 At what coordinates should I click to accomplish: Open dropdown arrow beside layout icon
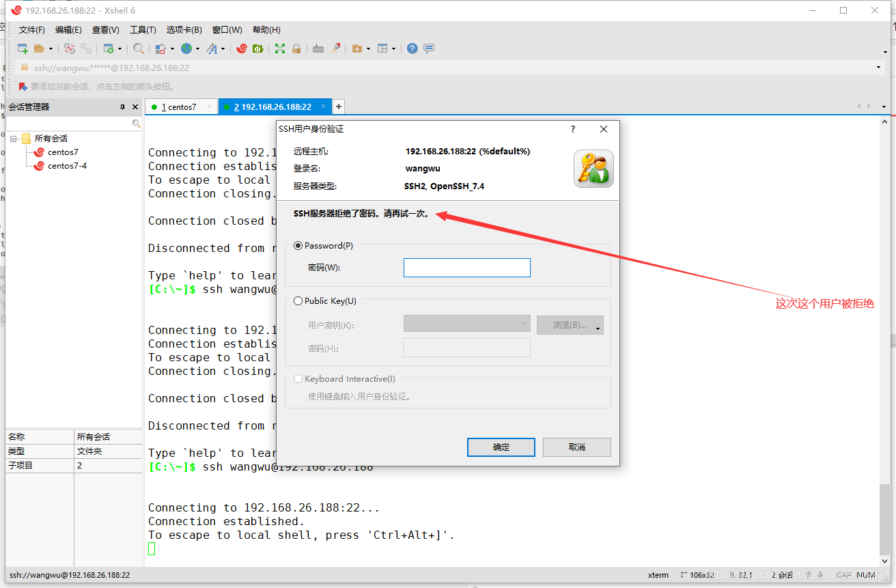coord(393,48)
